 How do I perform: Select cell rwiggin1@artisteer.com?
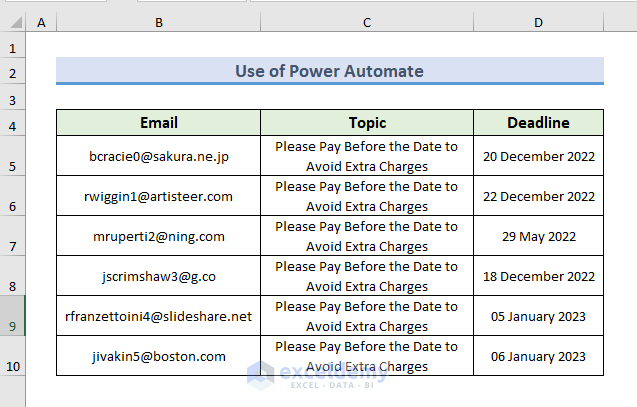click(x=158, y=196)
